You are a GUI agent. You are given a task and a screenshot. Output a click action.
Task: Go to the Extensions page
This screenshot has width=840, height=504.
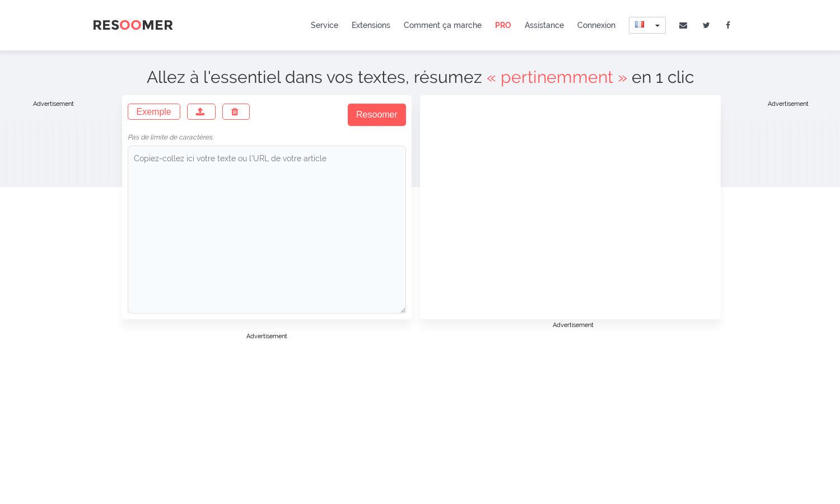click(x=371, y=25)
